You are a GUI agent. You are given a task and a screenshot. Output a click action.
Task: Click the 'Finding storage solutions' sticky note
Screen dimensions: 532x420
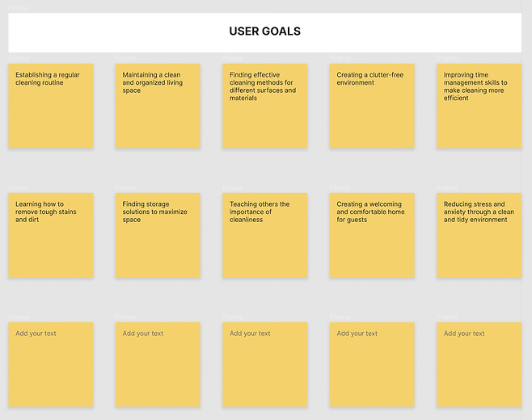158,235
